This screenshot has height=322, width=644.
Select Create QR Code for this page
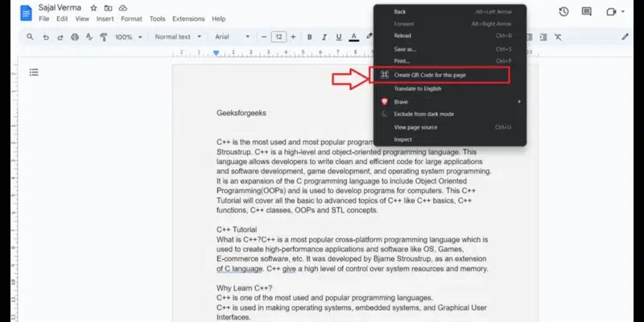click(x=440, y=75)
